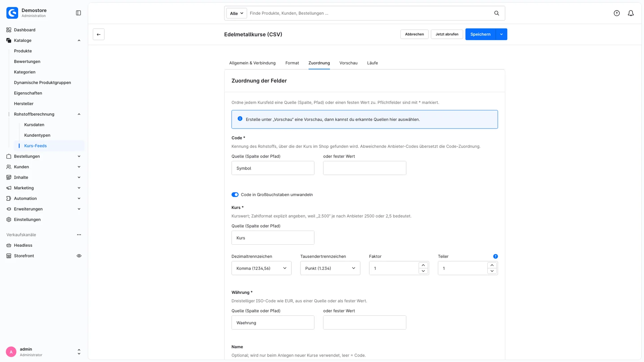This screenshot has height=362, width=644.
Task: Open the Alle search scope dropdown
Action: coord(236,13)
